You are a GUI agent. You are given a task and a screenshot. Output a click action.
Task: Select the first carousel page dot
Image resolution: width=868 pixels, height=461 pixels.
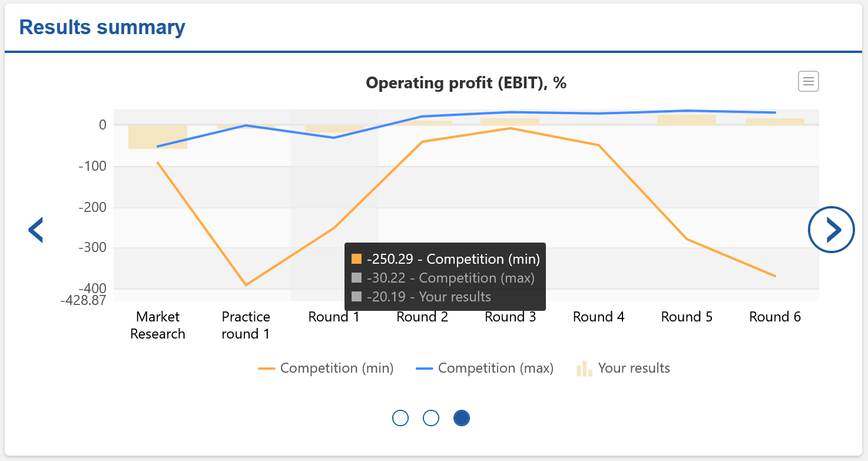pos(400,418)
